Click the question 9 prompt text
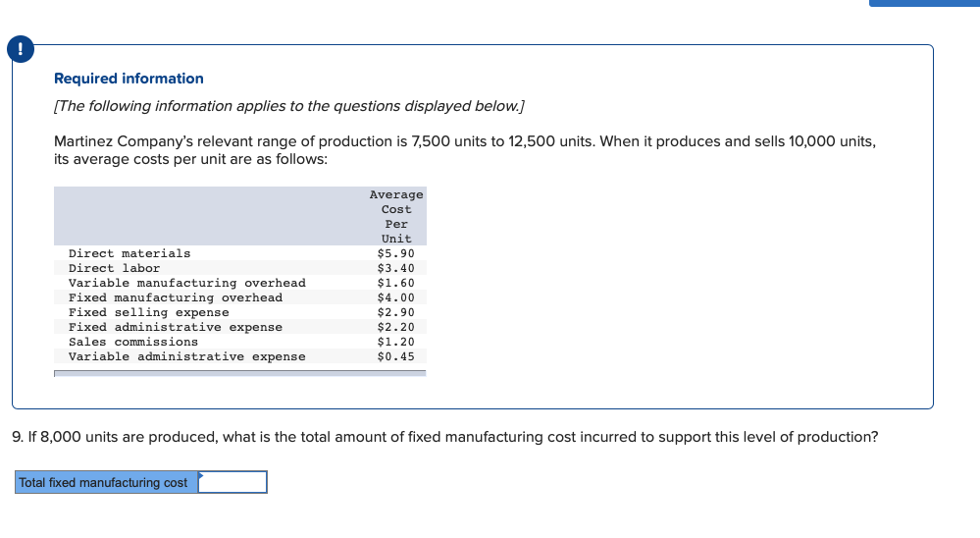Screen dimensions: 980x538 click(445, 437)
